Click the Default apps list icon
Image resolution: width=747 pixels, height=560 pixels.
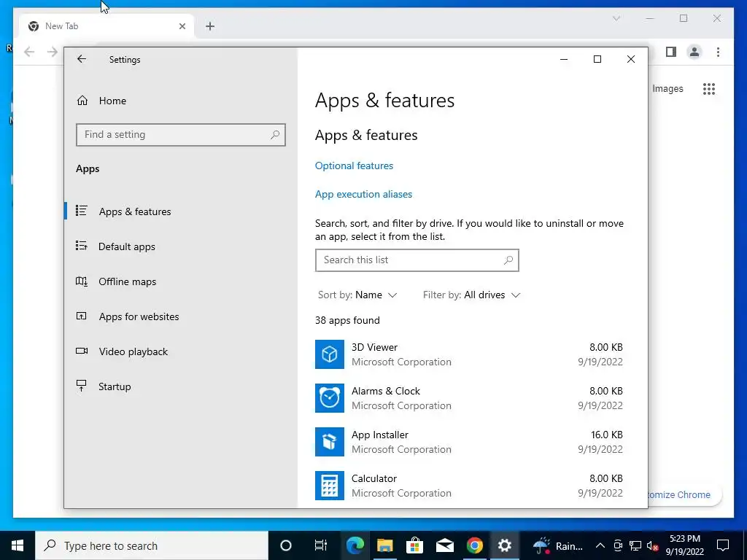point(82,246)
